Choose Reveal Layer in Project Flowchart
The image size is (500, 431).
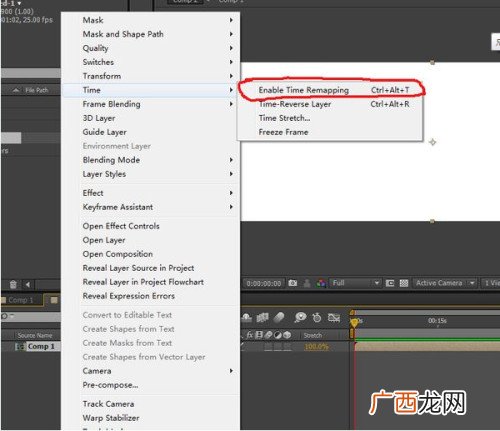tap(152, 282)
